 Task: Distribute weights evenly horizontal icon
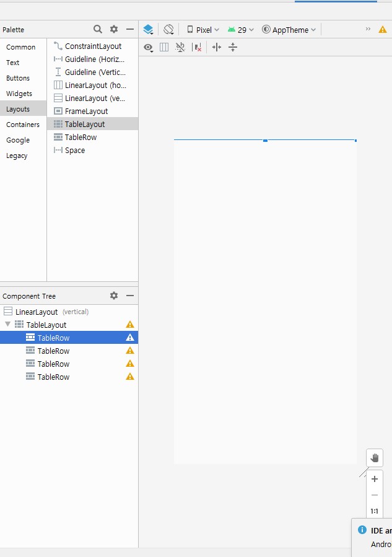click(x=217, y=47)
